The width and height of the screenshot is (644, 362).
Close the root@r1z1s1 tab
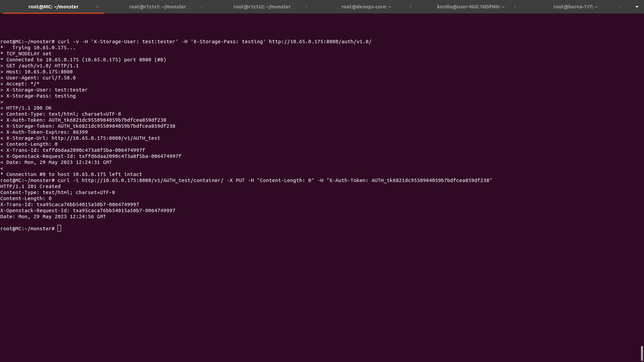202,7
